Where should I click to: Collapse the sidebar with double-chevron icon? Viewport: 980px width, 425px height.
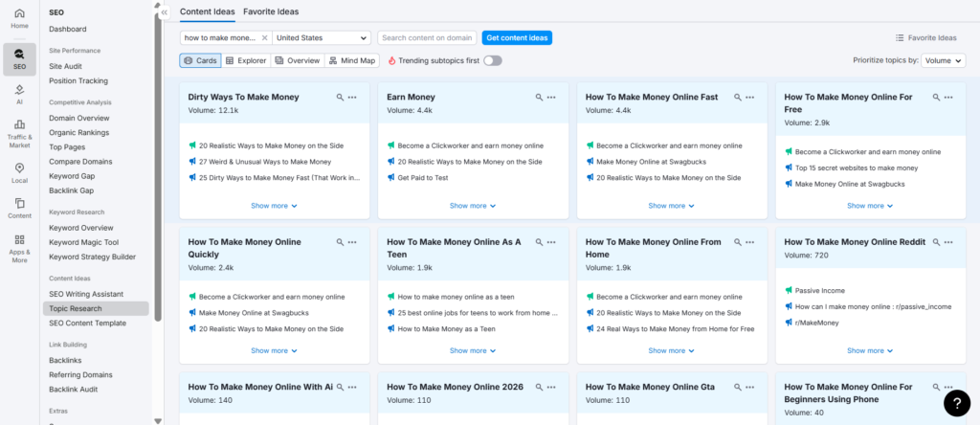click(165, 11)
